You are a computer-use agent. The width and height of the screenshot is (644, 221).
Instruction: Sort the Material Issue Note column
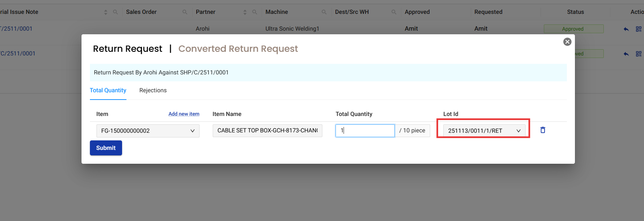coord(106,12)
